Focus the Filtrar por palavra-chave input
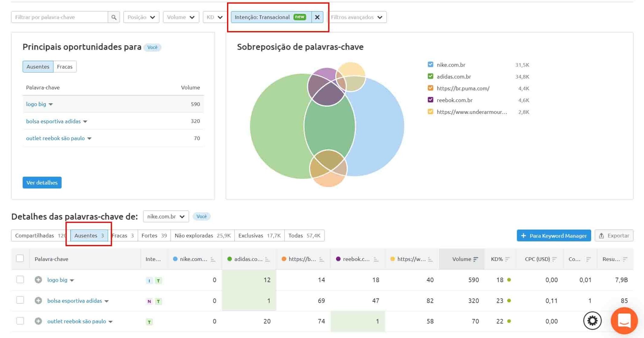The height and width of the screenshot is (338, 644). (x=60, y=17)
